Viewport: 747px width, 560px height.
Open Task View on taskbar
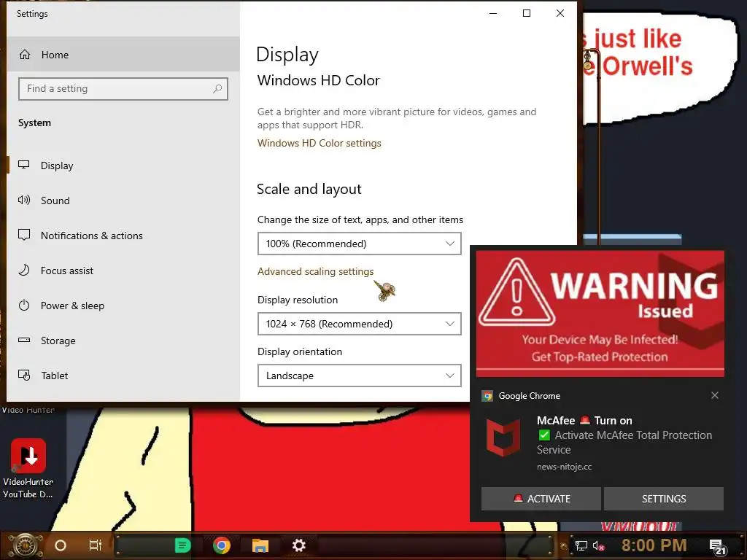click(x=96, y=545)
